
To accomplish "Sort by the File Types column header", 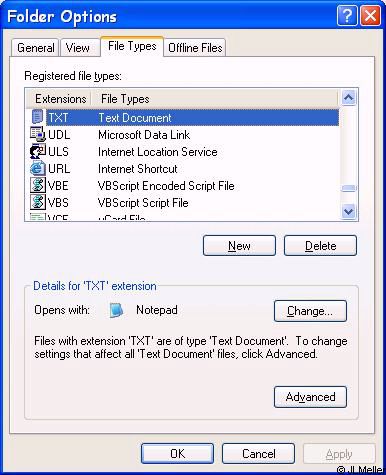I will pos(216,99).
